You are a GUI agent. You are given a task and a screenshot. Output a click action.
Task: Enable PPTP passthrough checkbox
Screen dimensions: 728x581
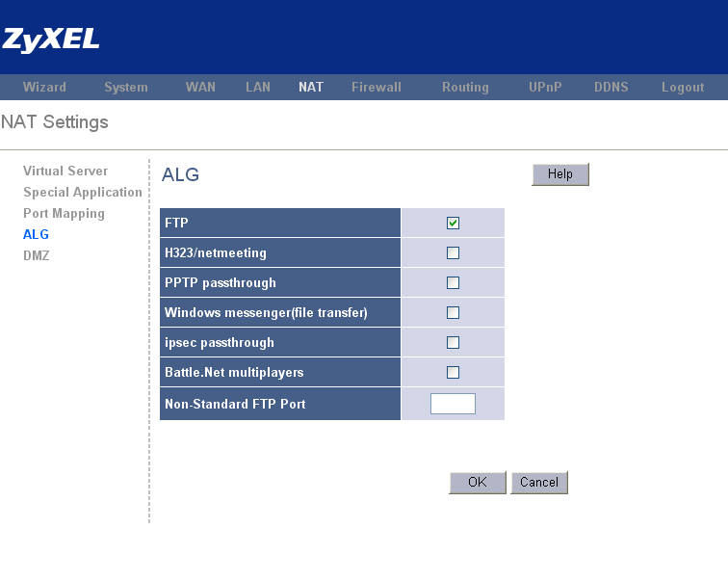point(453,283)
